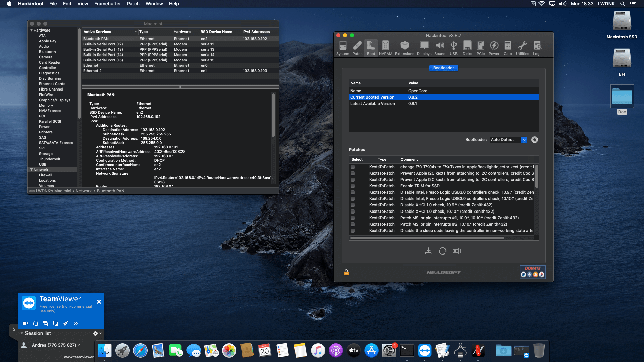644x362 pixels.
Task: Expand the Andres session options chevron
Action: pyautogui.click(x=79, y=345)
